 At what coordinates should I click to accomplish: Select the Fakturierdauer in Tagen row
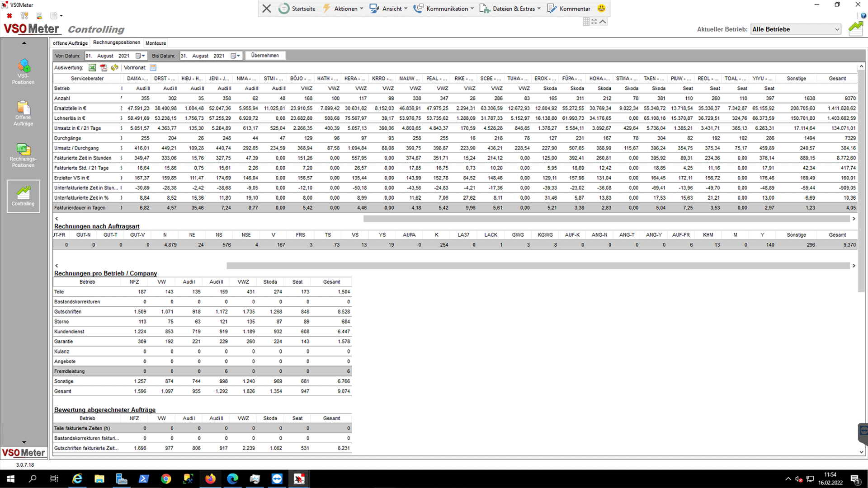coord(455,208)
